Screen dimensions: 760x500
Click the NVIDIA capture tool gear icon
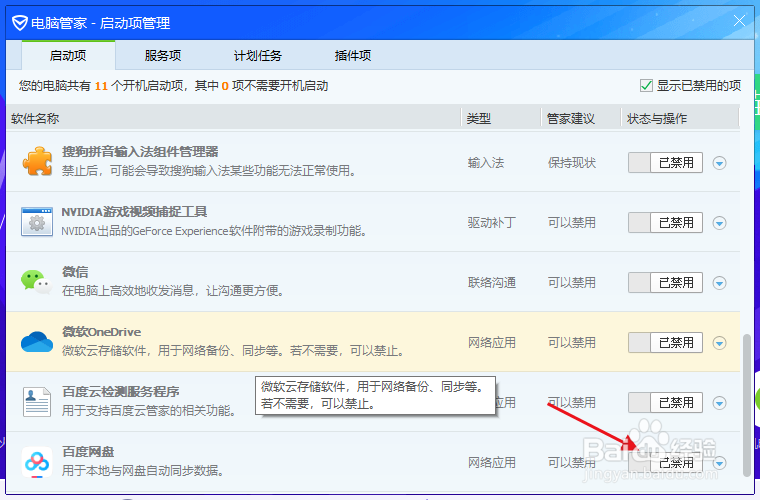tap(37, 222)
